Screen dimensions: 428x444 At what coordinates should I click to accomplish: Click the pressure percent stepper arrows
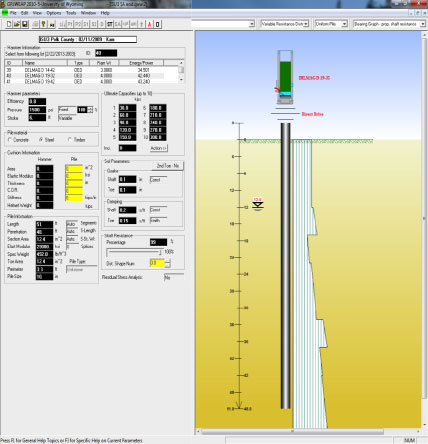tap(90, 110)
